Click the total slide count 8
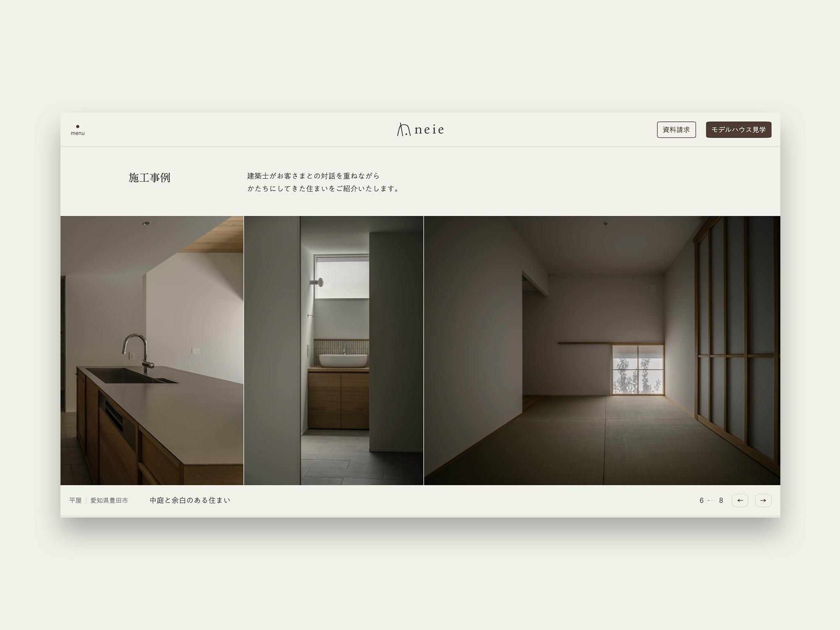This screenshot has height=630, width=840. click(x=721, y=501)
